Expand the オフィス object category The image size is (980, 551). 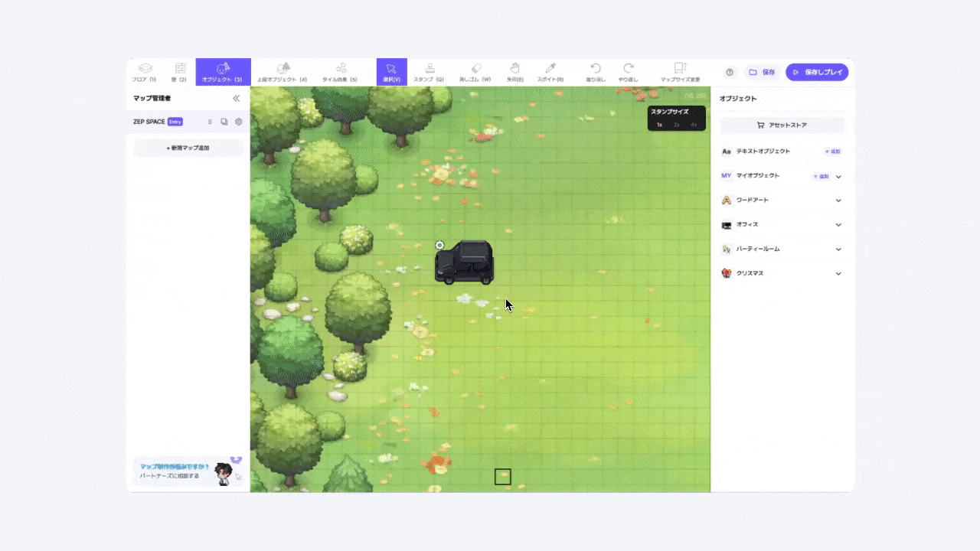(x=838, y=225)
